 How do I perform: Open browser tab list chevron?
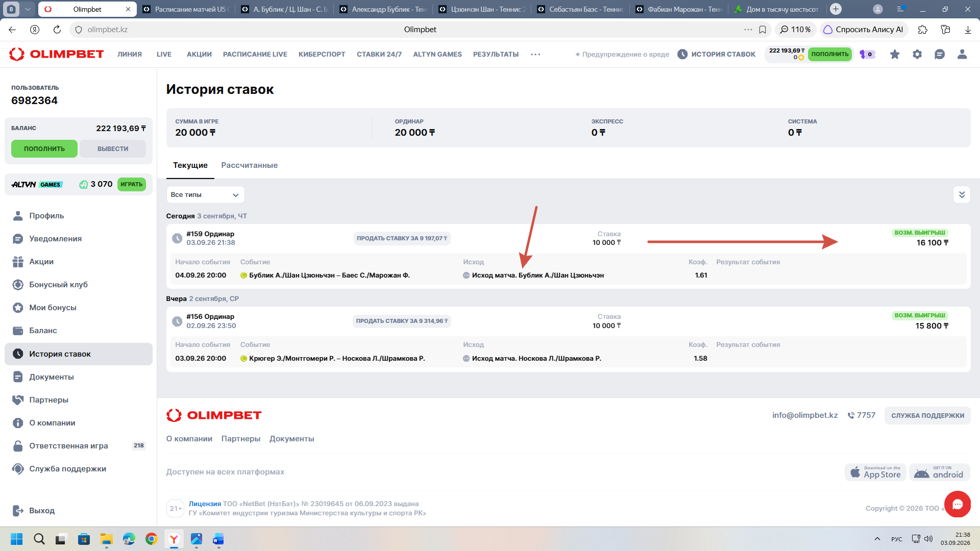click(x=28, y=9)
